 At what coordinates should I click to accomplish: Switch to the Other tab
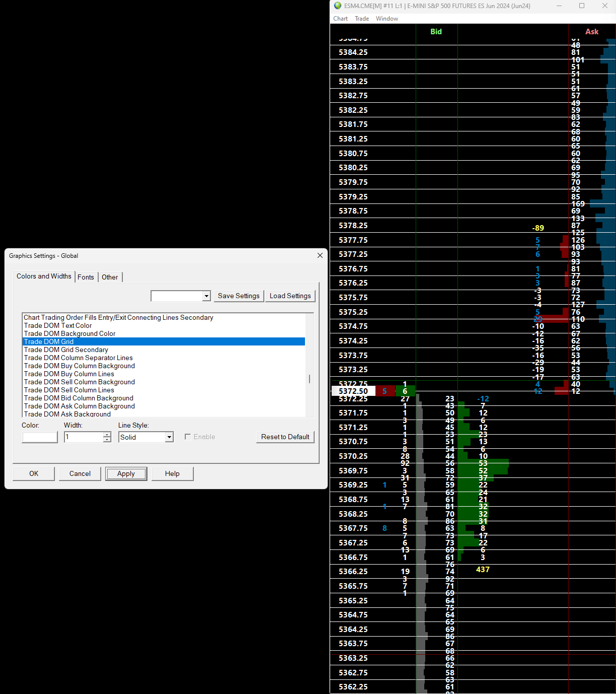click(110, 277)
